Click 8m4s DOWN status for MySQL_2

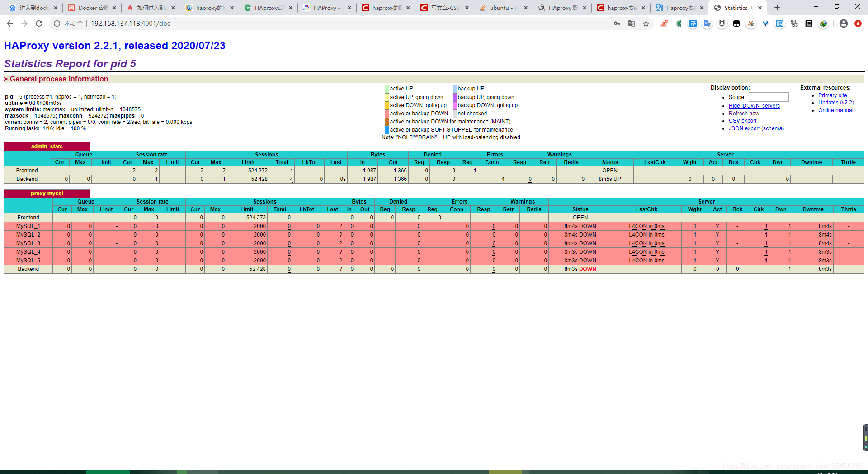(580, 235)
